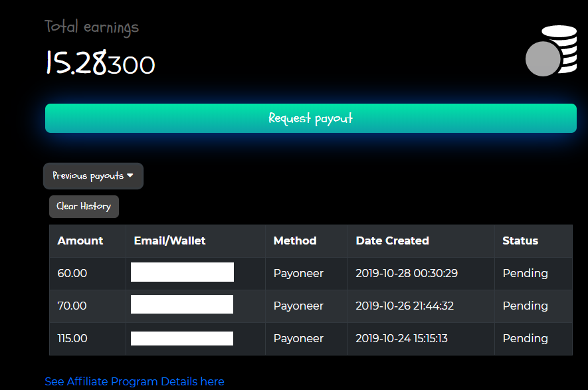Click the coin stack earnings icon

click(x=551, y=50)
